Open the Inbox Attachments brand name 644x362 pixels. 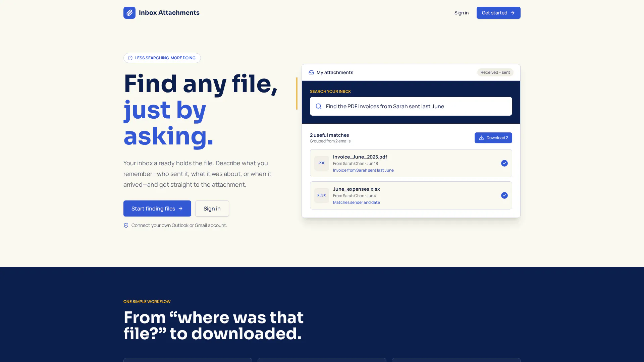tap(169, 13)
